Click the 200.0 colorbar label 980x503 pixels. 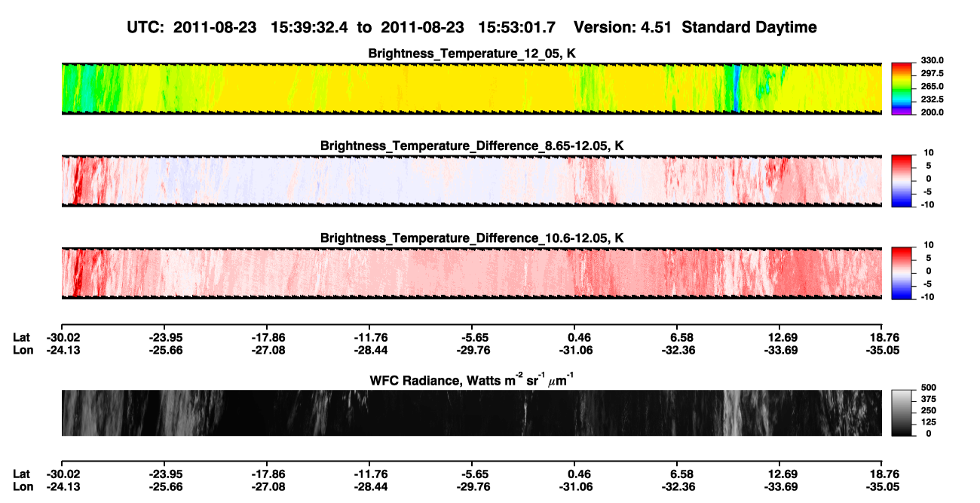pyautogui.click(x=931, y=112)
